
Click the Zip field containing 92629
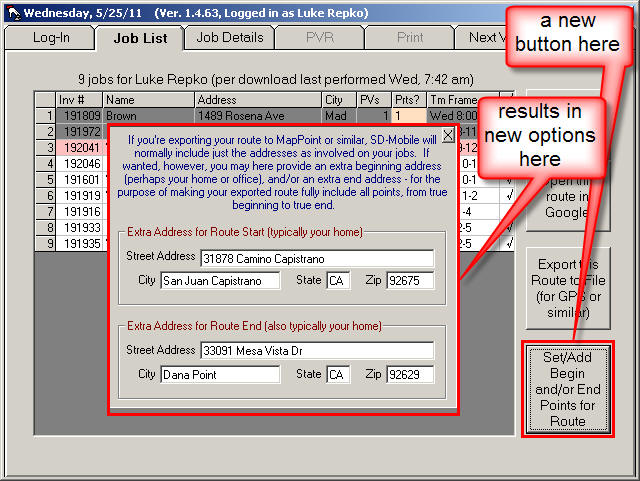coord(410,374)
